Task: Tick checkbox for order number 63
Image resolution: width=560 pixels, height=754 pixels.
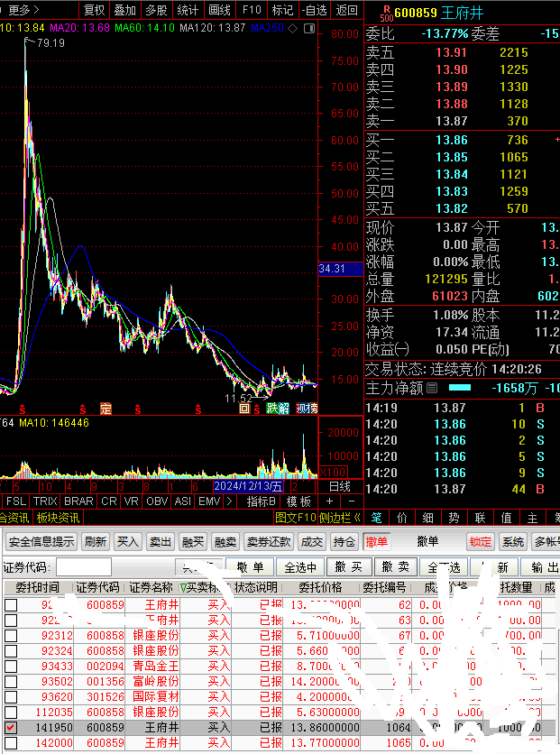Action: point(11,621)
